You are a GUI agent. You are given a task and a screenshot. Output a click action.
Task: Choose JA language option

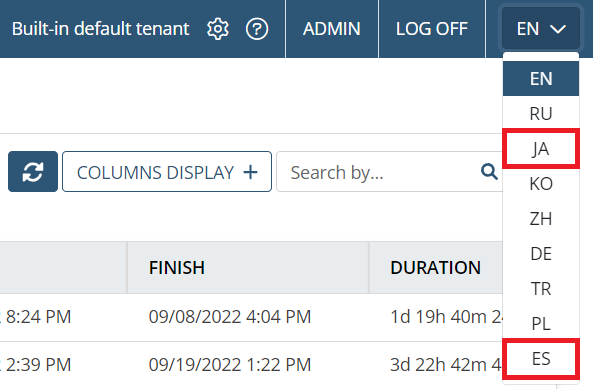coord(541,149)
